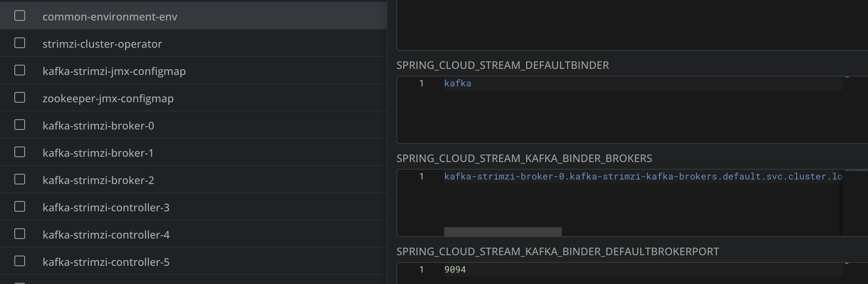868x284 pixels.
Task: Check the kafka-strimzi-broker-2 checkbox
Action: coord(20,179)
